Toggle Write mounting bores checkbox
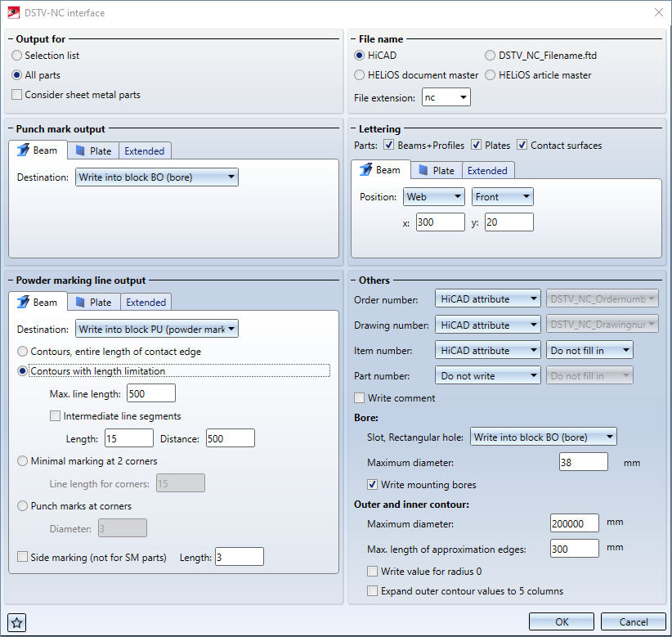 click(373, 484)
